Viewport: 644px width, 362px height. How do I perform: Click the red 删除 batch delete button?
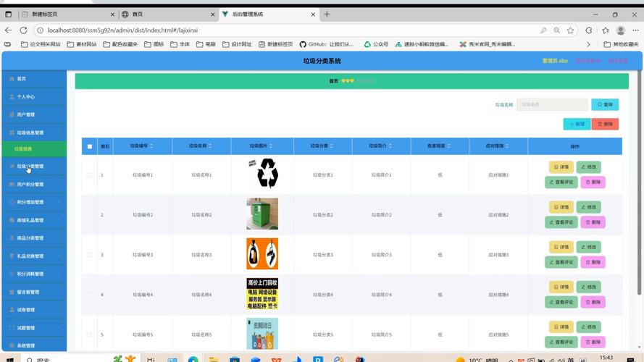605,124
